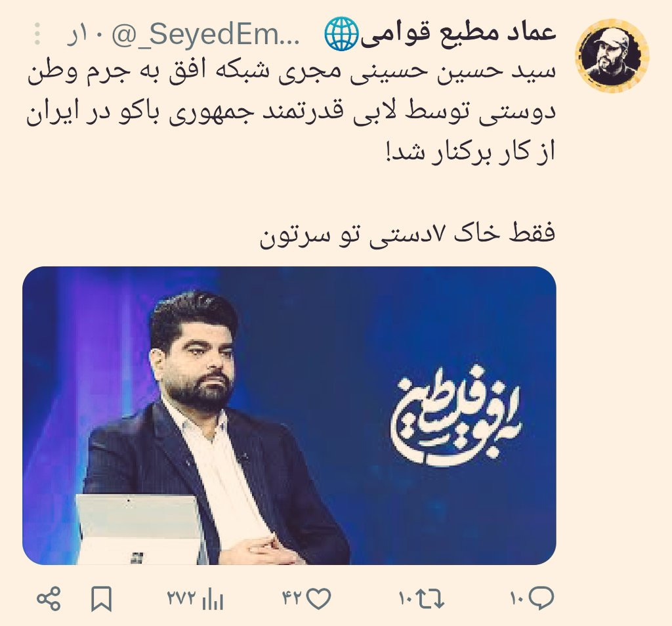Click the handle @_SeyedEm...
This screenshot has height=626, width=672.
pos(207,35)
